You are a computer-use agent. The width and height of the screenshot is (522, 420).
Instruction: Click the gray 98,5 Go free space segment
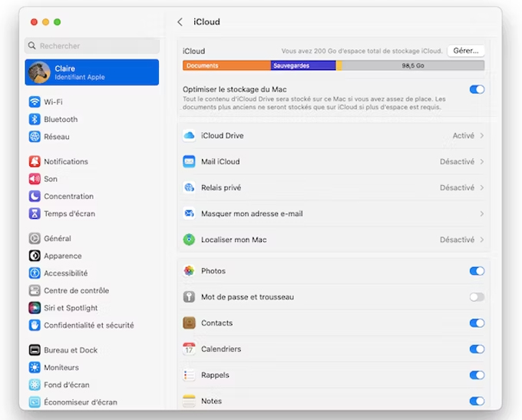(x=413, y=65)
